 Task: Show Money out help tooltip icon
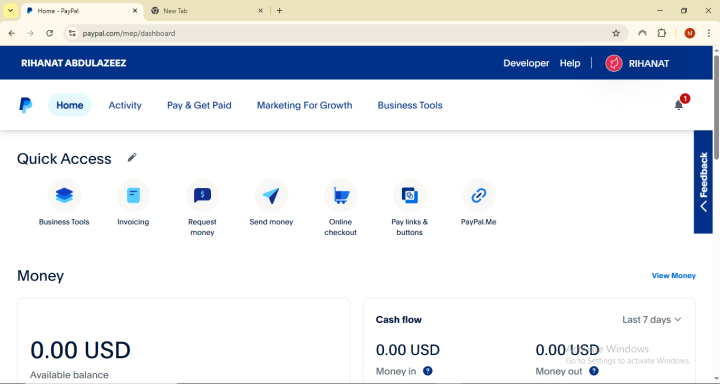pos(594,371)
